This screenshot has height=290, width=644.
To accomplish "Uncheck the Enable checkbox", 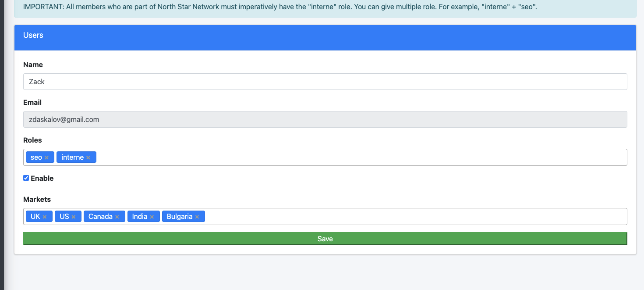I will tap(26, 178).
